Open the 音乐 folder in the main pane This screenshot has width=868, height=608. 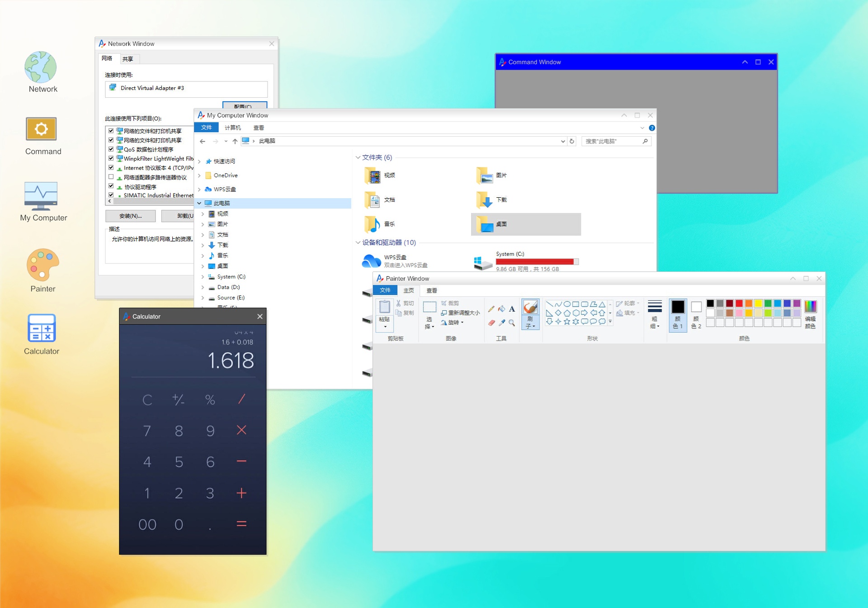380,224
